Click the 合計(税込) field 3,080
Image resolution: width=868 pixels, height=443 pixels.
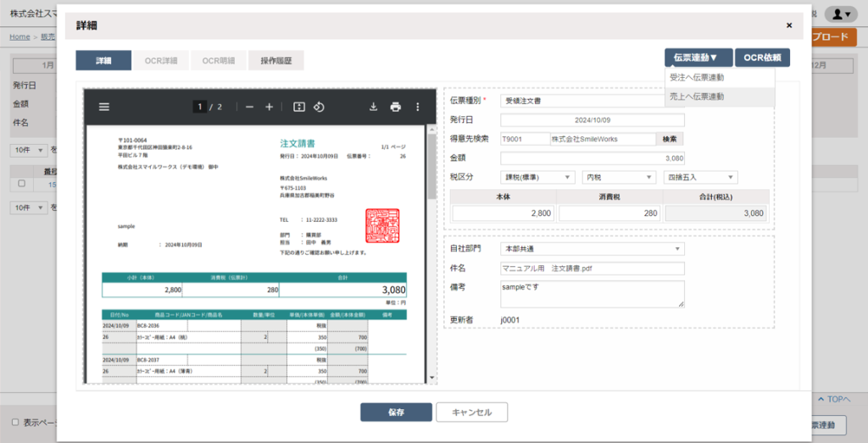point(715,213)
